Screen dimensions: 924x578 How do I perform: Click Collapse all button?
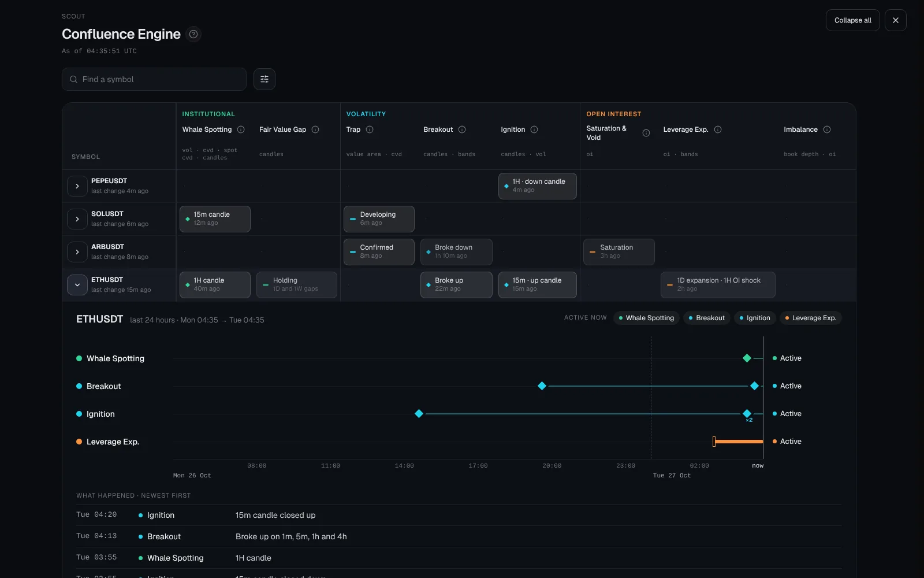[x=853, y=20]
